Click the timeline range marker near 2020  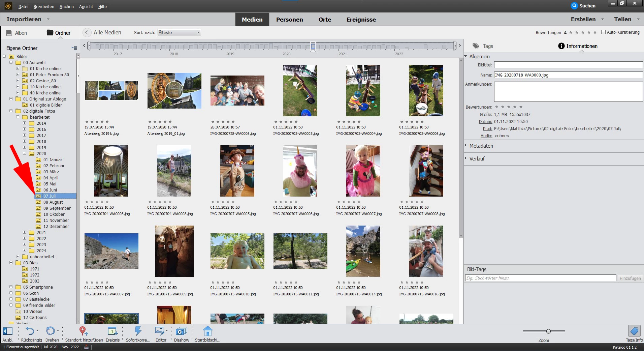tap(313, 46)
